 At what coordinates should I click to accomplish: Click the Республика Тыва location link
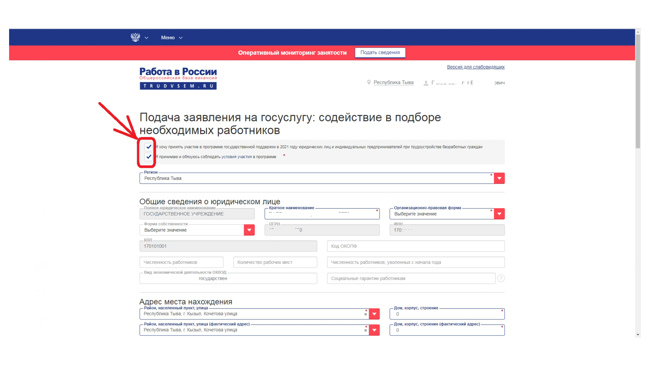[393, 82]
